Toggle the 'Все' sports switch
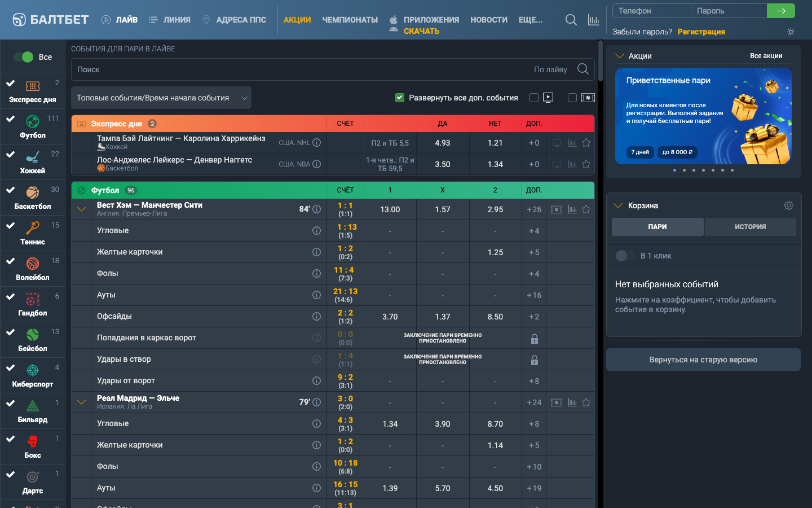Screen dimensions: 812x508 24,57
